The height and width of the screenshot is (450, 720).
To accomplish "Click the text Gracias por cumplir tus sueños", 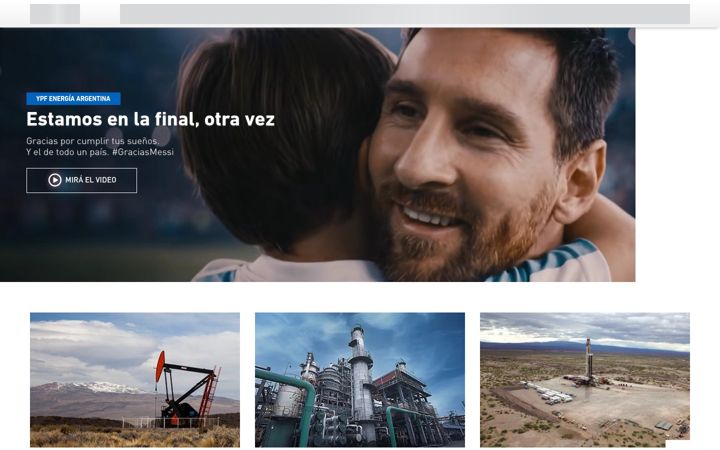I will [93, 141].
